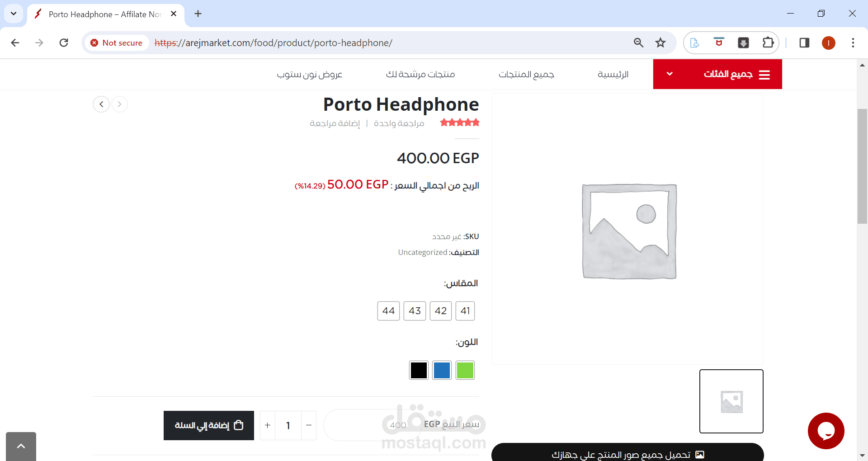Click the 50.00 EGP profit amount
Screen dimensions: 868x461
358,184
